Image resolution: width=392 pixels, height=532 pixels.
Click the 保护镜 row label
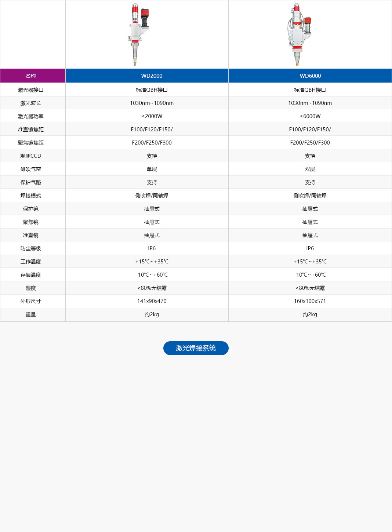(x=31, y=209)
